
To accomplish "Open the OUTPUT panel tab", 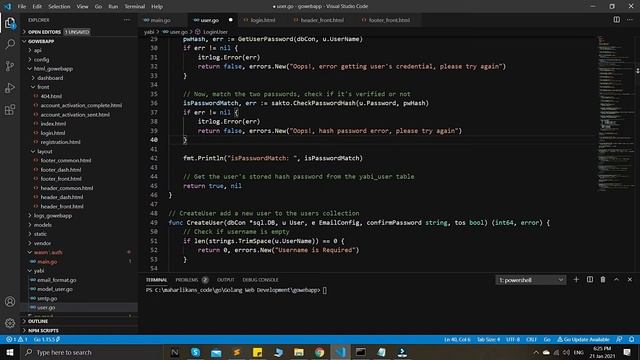I will coord(225,280).
